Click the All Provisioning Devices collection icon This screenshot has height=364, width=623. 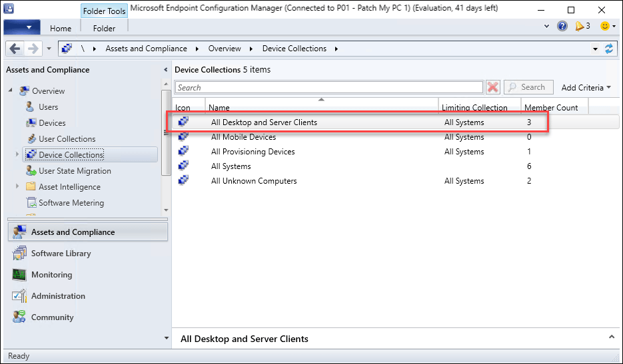pos(183,151)
